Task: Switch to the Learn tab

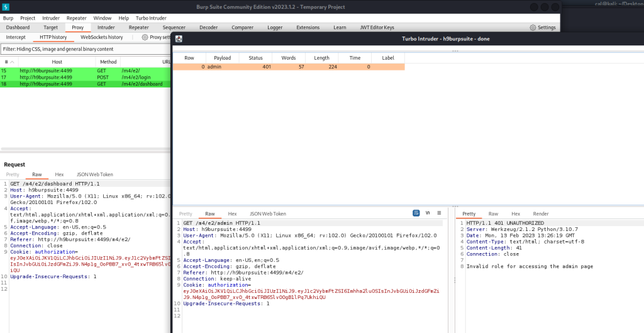Action: (340, 28)
